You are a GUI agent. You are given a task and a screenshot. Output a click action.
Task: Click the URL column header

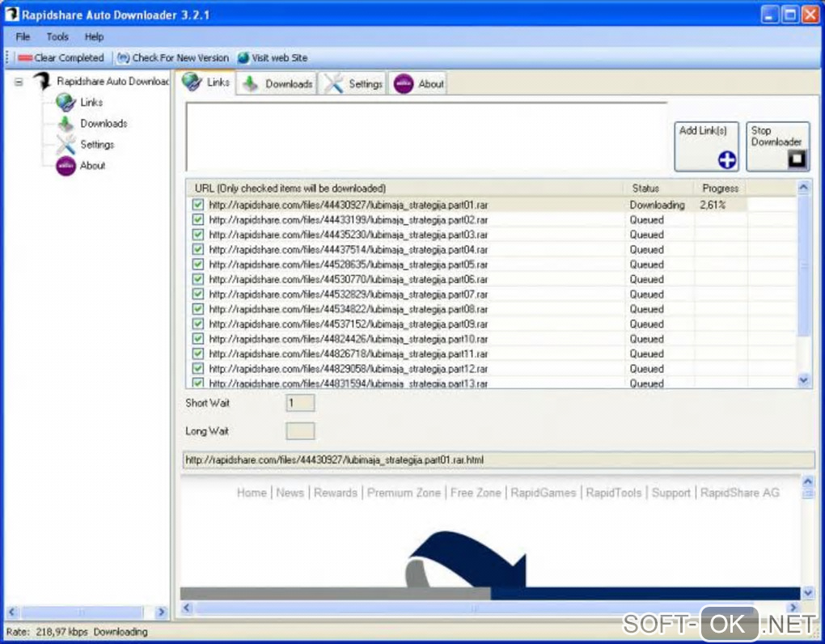(x=404, y=189)
